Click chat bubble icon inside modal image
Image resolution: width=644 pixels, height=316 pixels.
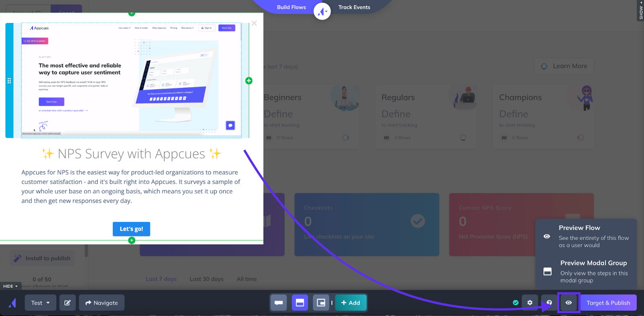[x=230, y=126]
